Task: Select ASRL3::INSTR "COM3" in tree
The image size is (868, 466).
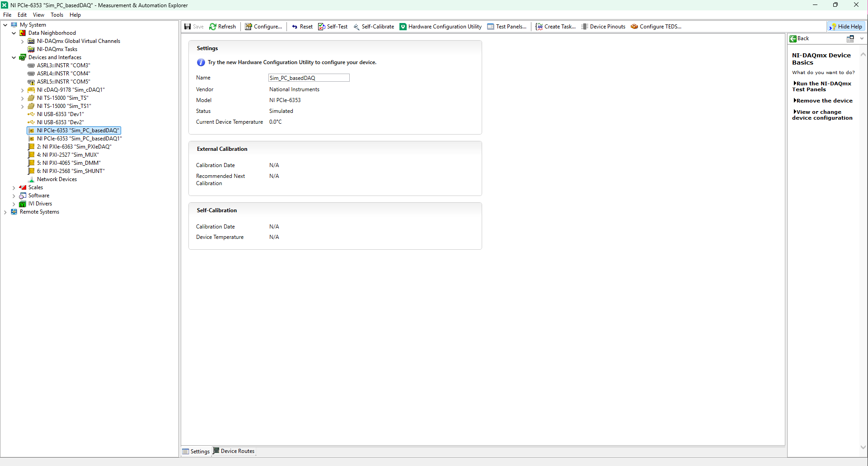Action: pos(64,65)
